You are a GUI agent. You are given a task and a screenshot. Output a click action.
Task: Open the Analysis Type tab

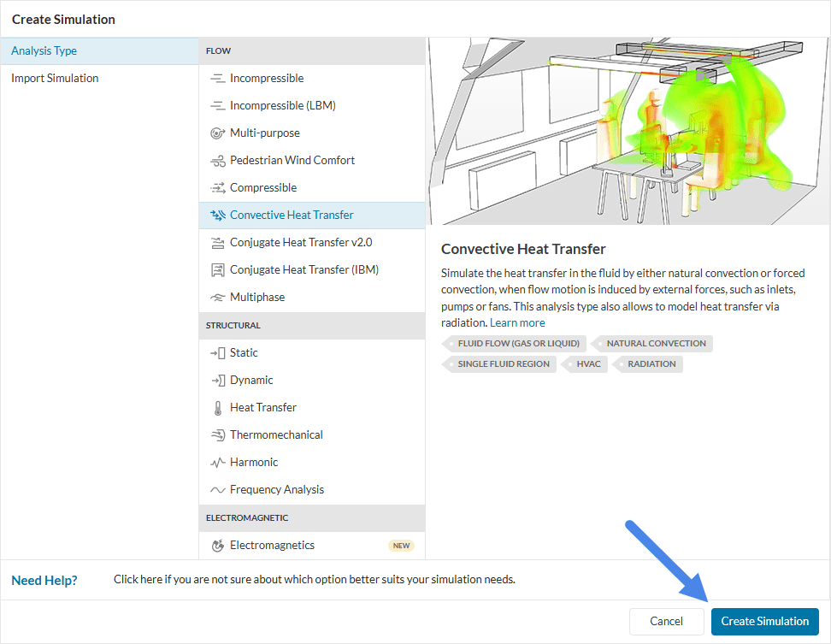point(44,51)
